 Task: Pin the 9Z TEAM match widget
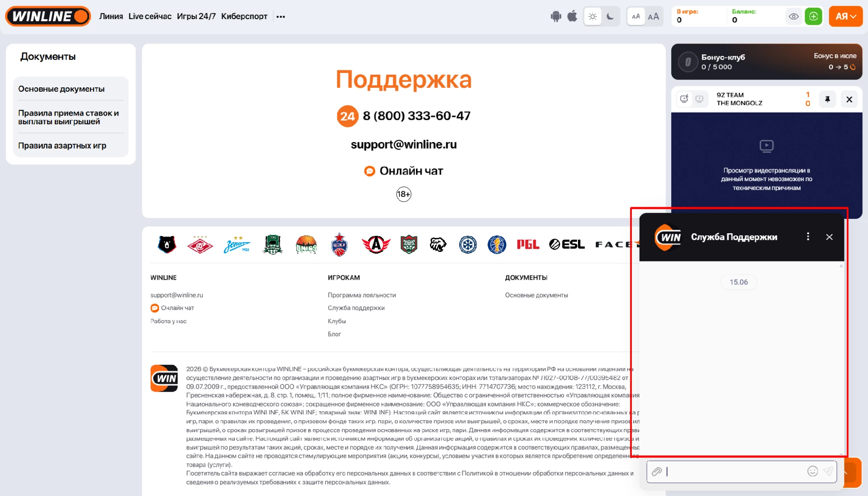tap(827, 99)
